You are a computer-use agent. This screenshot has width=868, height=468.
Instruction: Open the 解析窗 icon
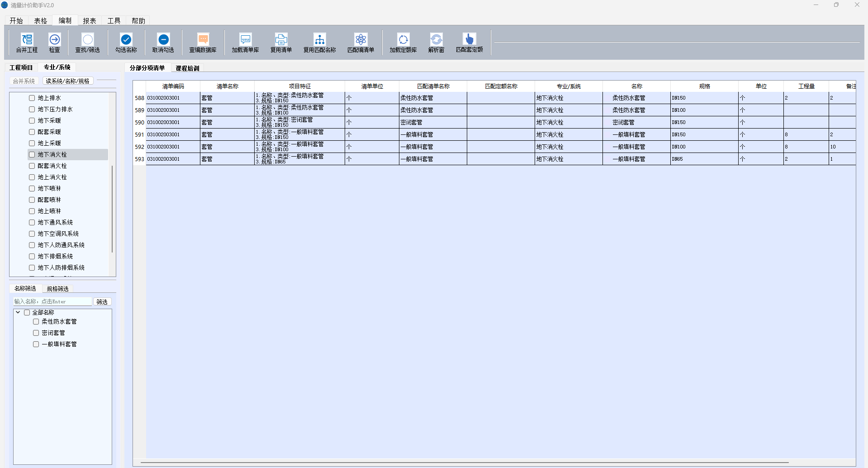(x=436, y=39)
